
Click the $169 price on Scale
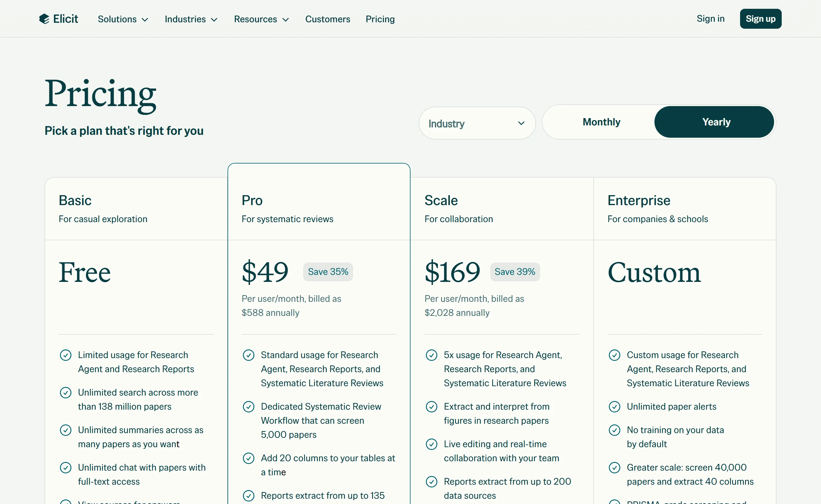point(452,272)
